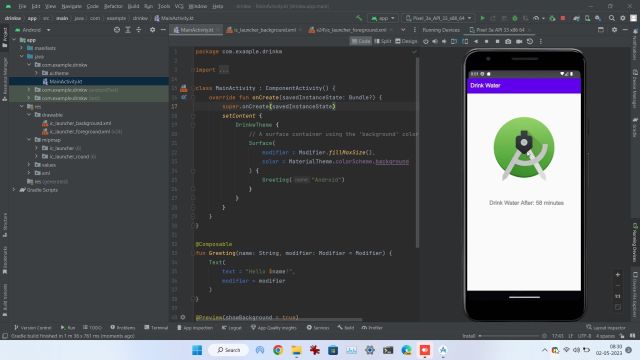640x360 pixels.
Task: Switch the editor to Split view mode
Action: pyautogui.click(x=382, y=41)
